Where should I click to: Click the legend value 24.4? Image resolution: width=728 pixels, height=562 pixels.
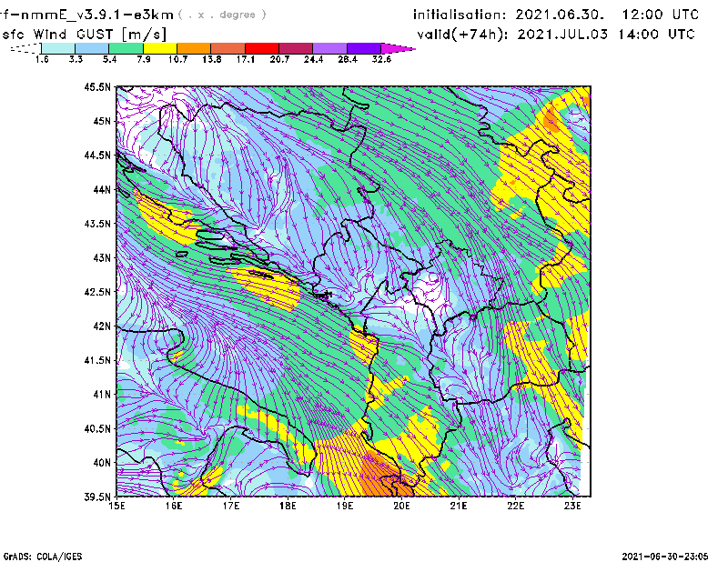pos(313,59)
